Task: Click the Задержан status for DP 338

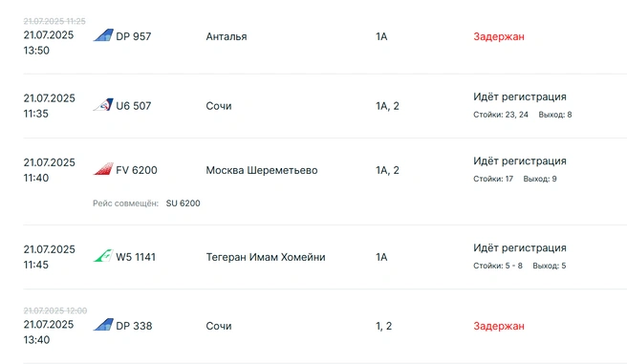Action: tap(499, 326)
